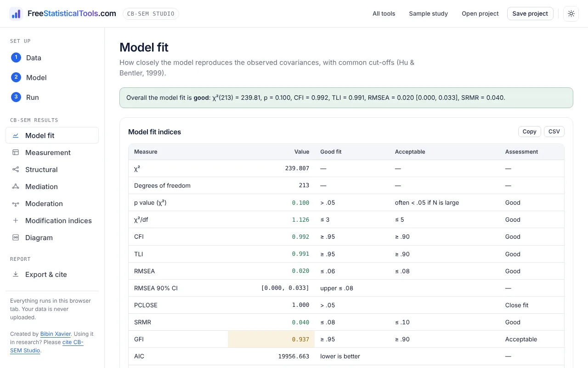This screenshot has width=588, height=368.
Task: Open the Mediation results page
Action: tap(52, 187)
